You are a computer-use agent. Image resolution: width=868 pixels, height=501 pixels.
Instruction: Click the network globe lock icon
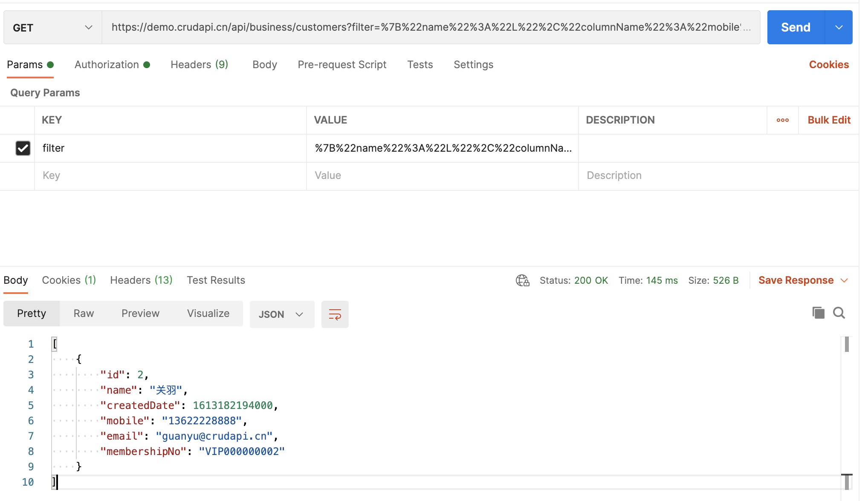tap(522, 280)
